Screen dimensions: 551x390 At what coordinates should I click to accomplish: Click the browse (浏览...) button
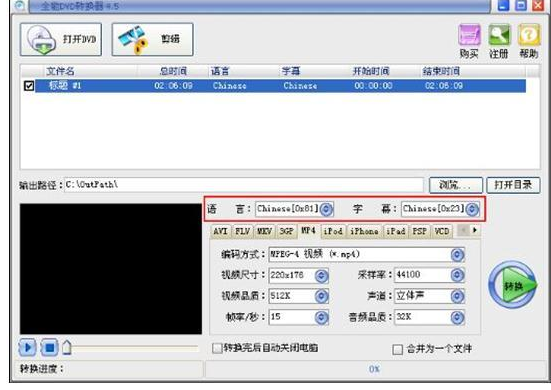[x=455, y=185]
